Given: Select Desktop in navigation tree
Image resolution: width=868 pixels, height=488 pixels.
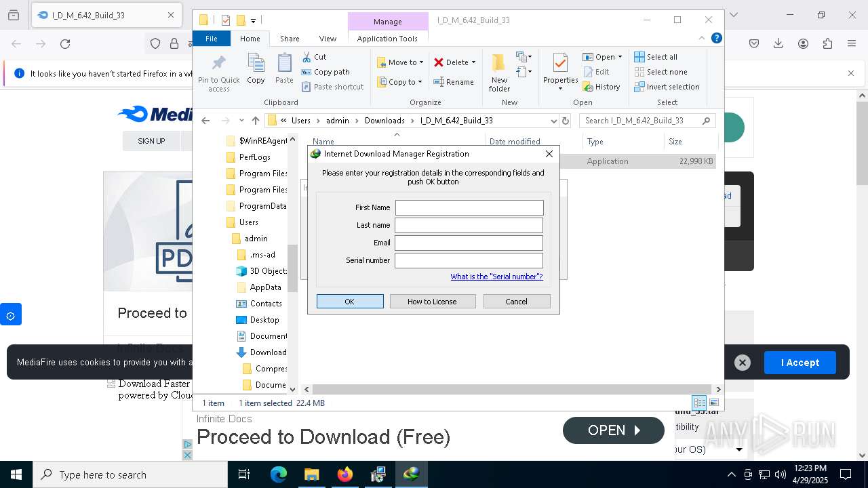Looking at the screenshot, I should click(264, 320).
